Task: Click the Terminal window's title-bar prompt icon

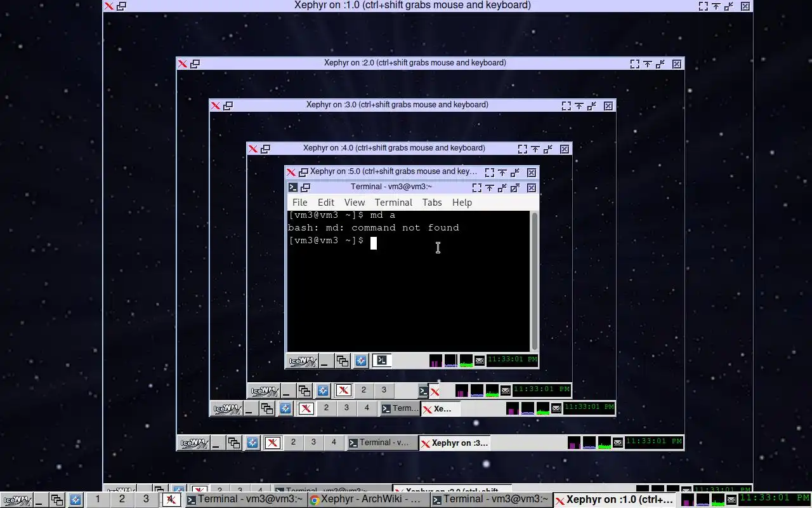Action: (293, 187)
